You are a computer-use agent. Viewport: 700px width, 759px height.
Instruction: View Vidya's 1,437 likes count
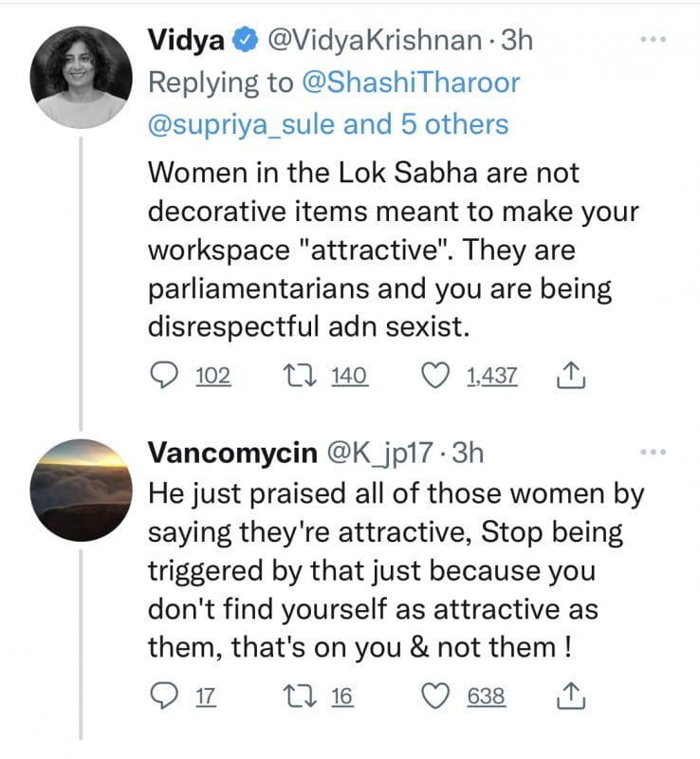(491, 378)
